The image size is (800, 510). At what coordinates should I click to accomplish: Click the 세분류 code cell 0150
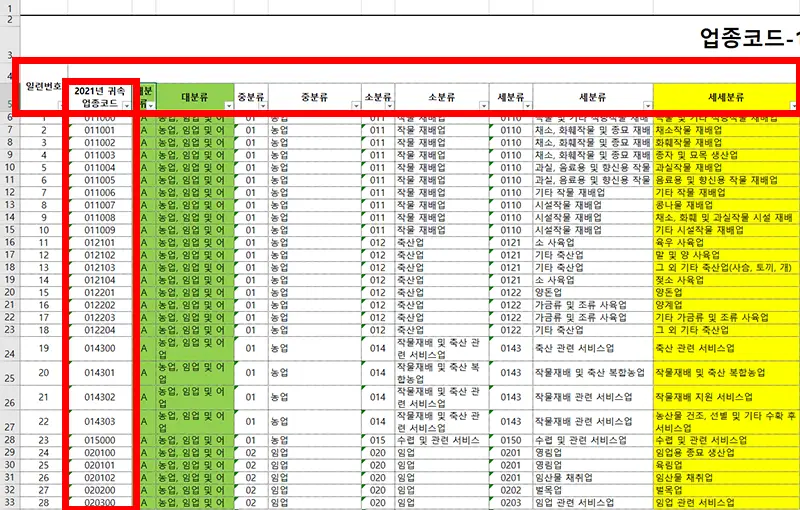tap(511, 441)
